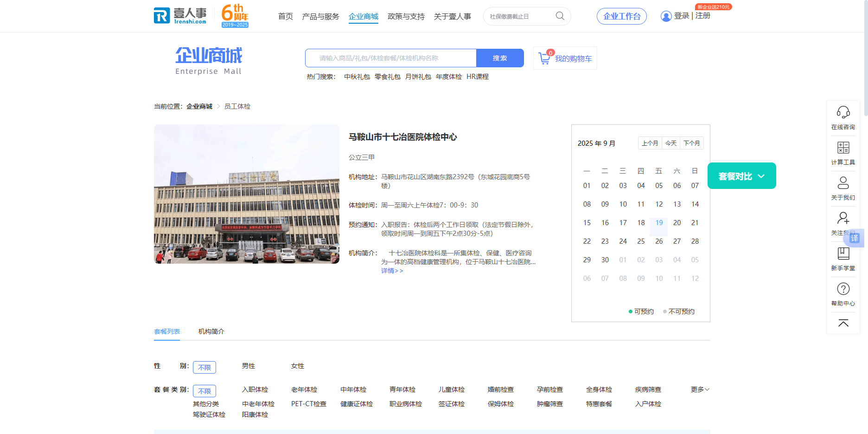Open 新手学堂 book icon
The image size is (868, 434).
click(843, 253)
